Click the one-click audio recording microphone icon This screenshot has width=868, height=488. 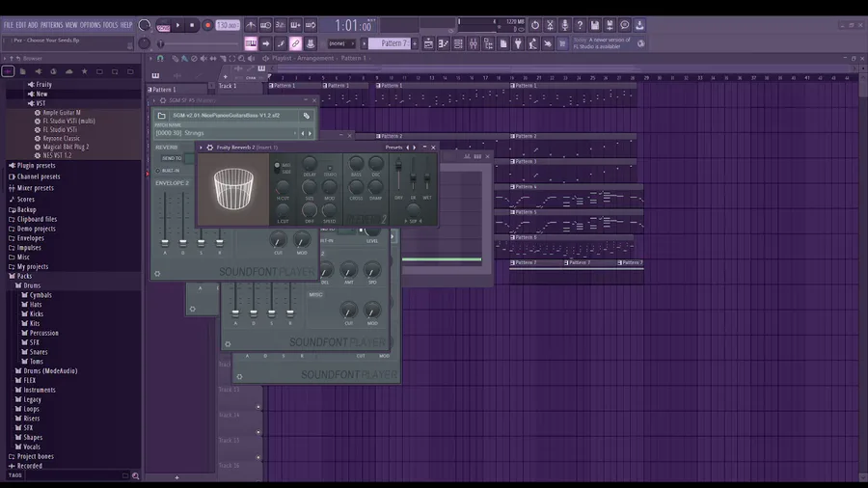coord(564,25)
